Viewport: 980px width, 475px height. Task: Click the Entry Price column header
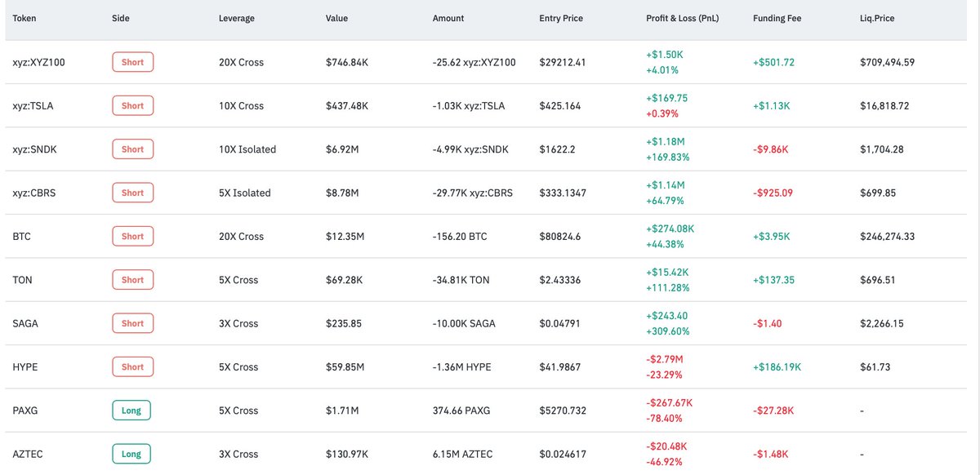pos(561,18)
